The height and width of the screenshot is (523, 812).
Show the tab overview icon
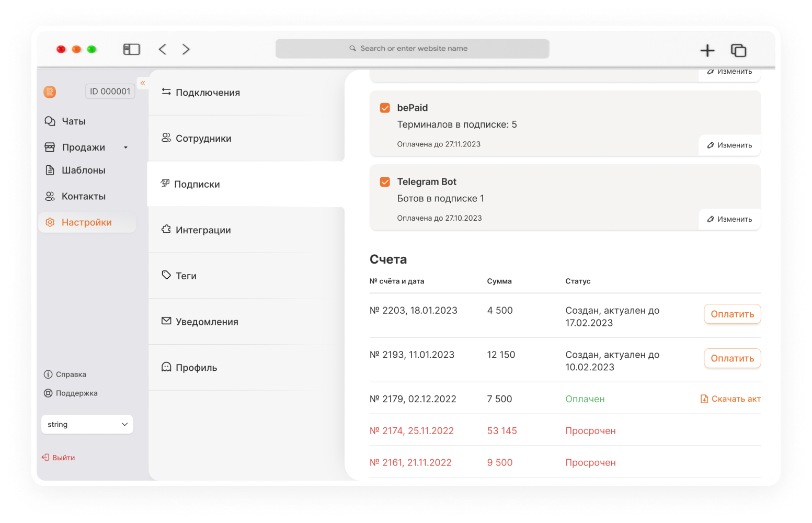[738, 50]
